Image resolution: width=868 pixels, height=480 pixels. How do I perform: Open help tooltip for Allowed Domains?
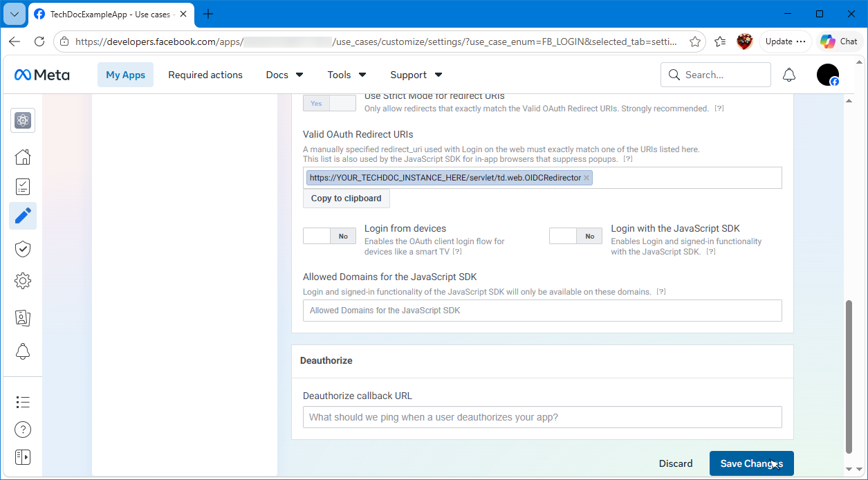click(x=661, y=292)
